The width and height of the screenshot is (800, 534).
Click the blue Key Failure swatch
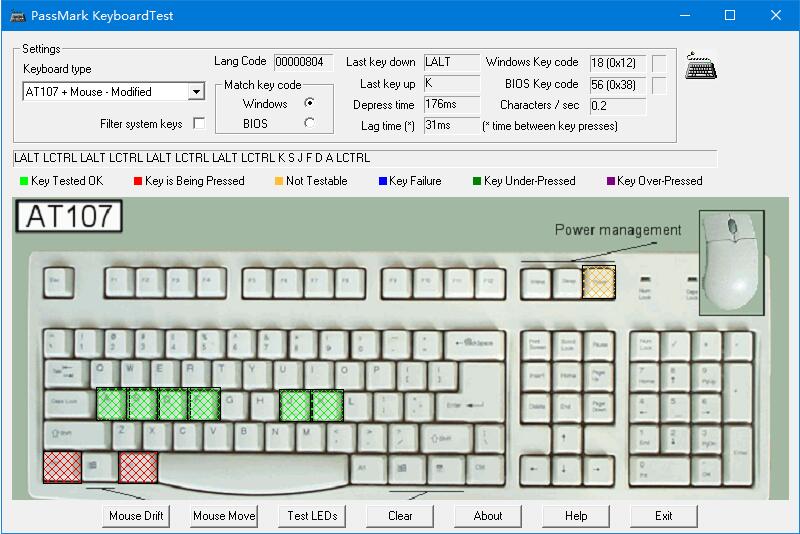[x=383, y=181]
